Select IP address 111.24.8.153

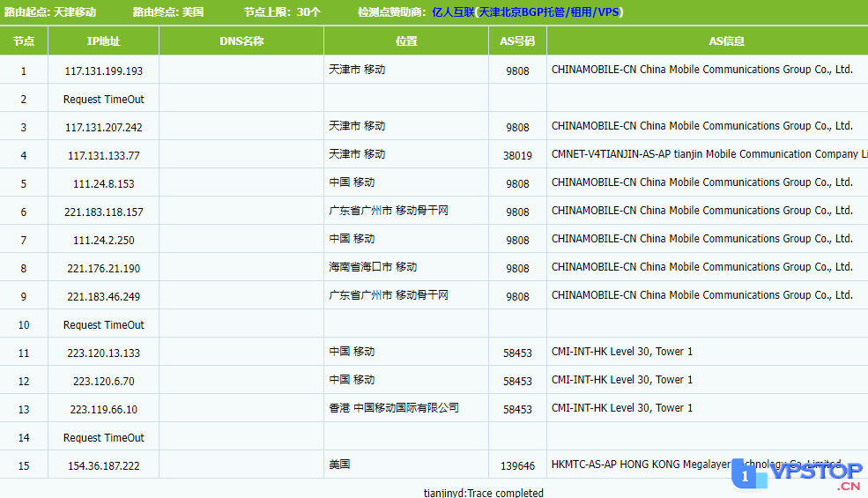pyautogui.click(x=103, y=184)
